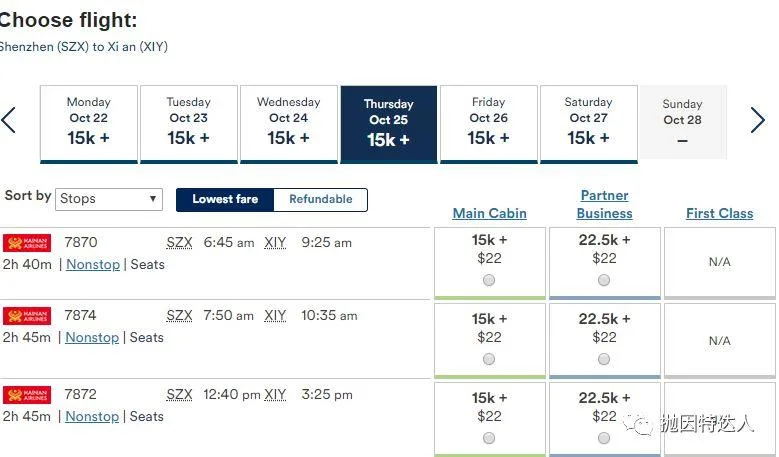Enable the Refundable fare toggle
The width and height of the screenshot is (779, 457).
[x=320, y=200]
